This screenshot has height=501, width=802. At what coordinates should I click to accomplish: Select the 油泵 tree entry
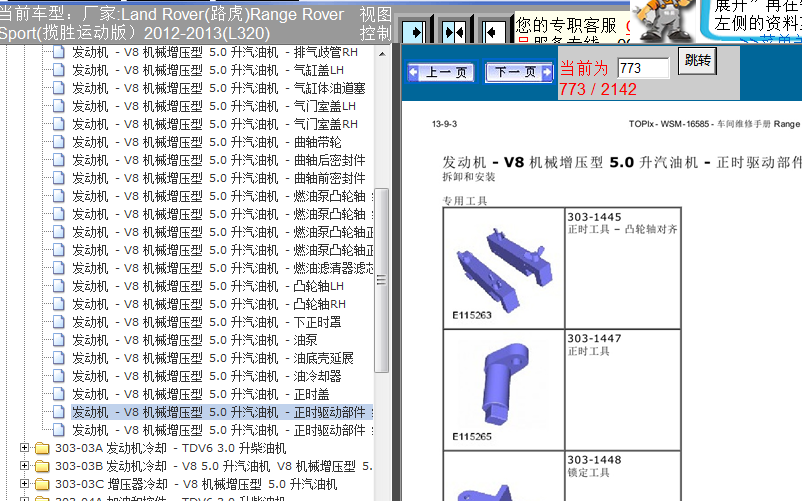pyautogui.click(x=194, y=340)
